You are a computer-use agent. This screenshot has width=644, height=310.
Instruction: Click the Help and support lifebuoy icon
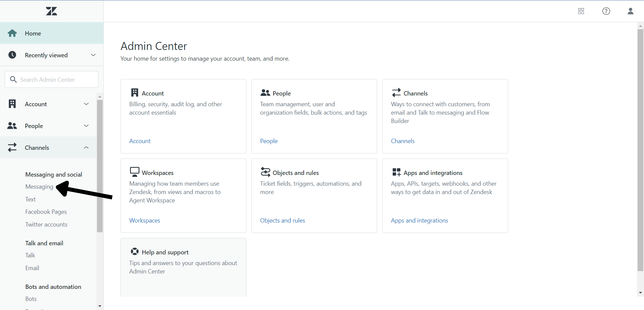[135, 251]
